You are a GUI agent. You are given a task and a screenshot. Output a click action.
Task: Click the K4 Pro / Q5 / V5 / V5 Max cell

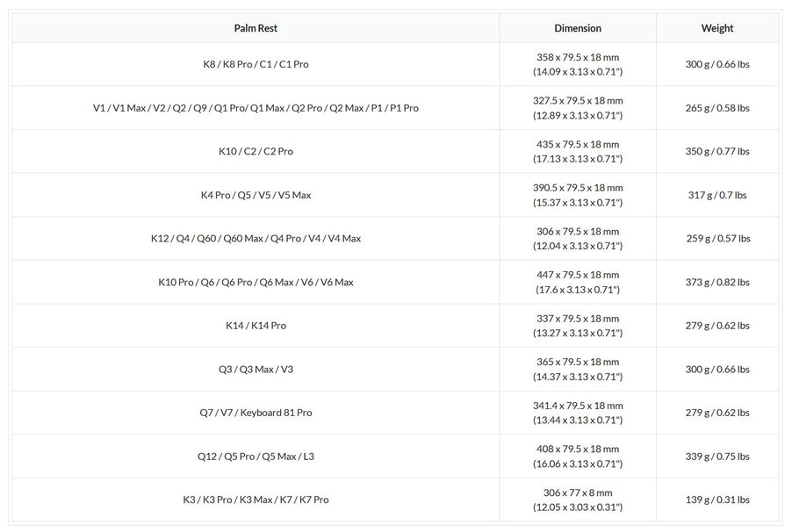click(256, 195)
